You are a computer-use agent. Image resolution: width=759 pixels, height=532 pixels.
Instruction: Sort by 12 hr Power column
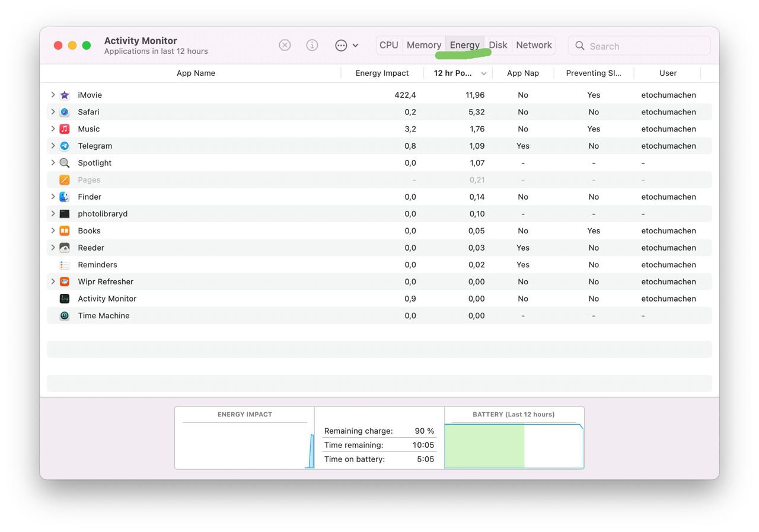click(x=458, y=73)
